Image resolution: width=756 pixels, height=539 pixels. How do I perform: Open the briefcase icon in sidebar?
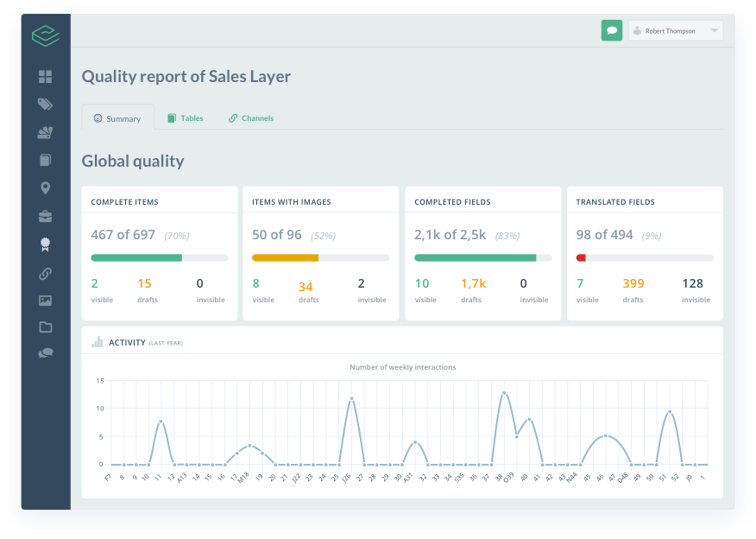point(46,217)
